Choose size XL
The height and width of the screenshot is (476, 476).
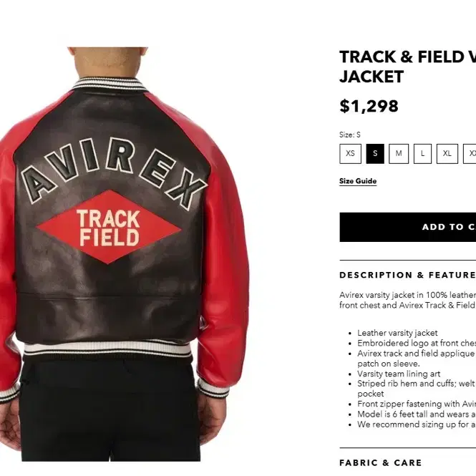447,154
